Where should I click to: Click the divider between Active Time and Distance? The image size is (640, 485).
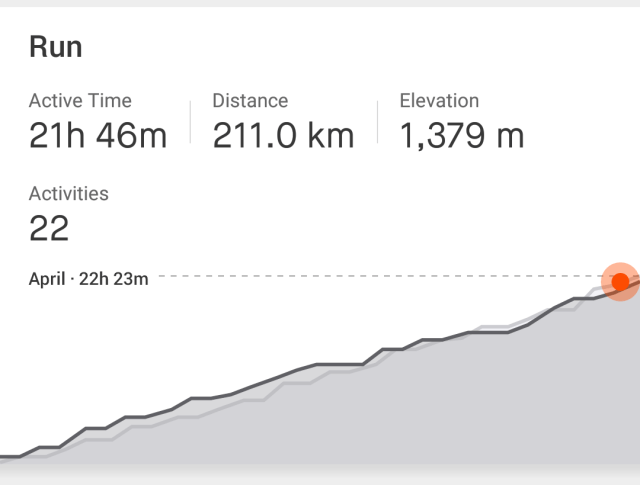click(x=190, y=123)
